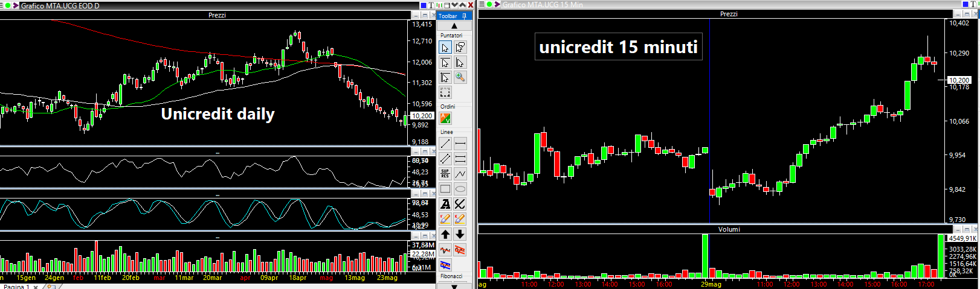Restore the Prezzi pane of daily chart
Screen dimensions: 980x289
pyautogui.click(x=425, y=15)
